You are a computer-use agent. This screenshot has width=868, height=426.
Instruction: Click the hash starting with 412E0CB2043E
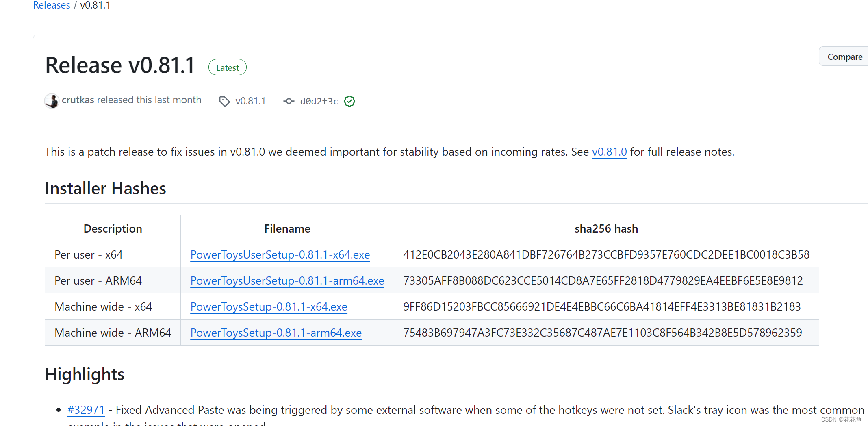pyautogui.click(x=606, y=255)
